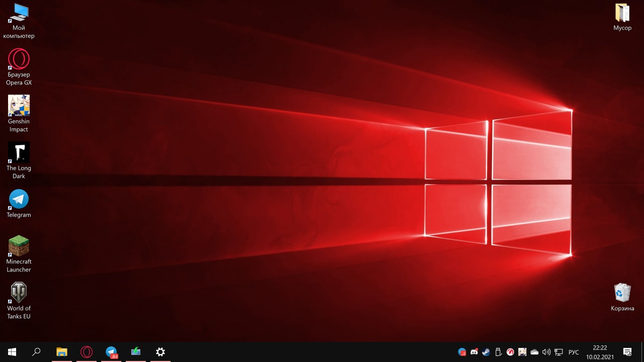Screen dimensions: 644x362
Task: Open Settings gear in the taskbar
Action: pos(160,352)
